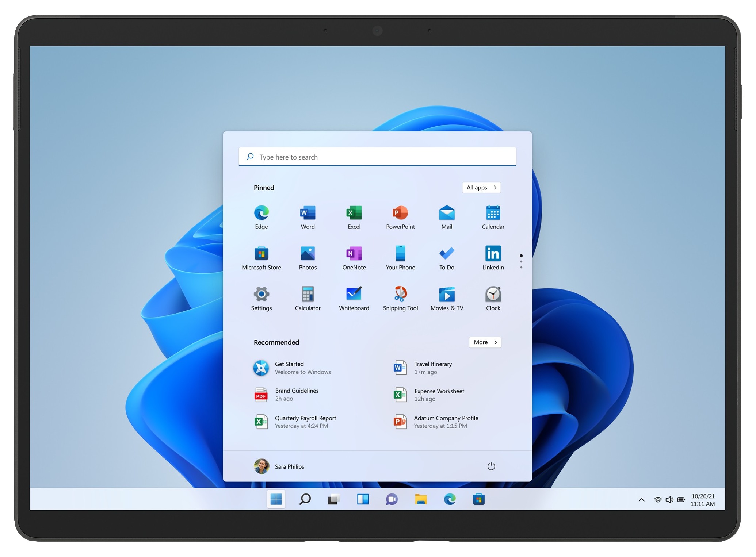Click the Windows Start button in taskbar
Screen dimensions: 756x557
[276, 499]
